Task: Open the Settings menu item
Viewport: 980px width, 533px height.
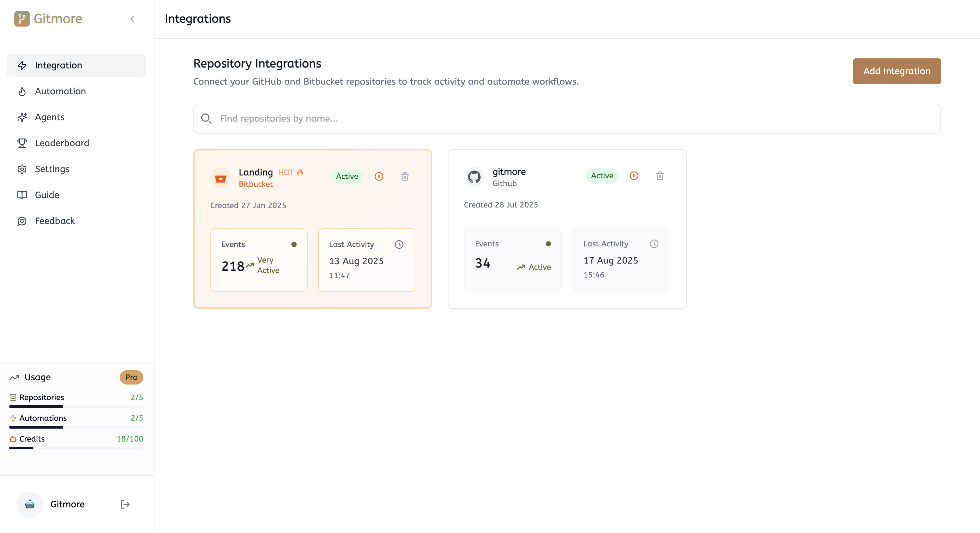Action: coord(76,169)
